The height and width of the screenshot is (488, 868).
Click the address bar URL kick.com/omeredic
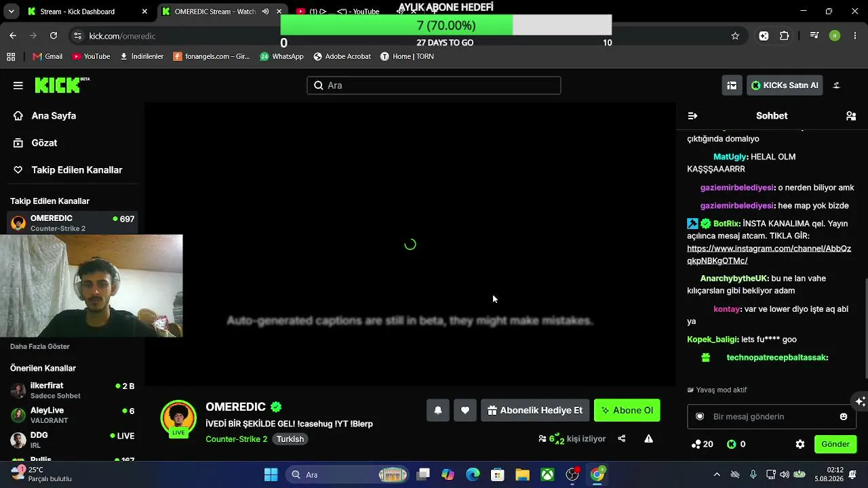[122, 36]
